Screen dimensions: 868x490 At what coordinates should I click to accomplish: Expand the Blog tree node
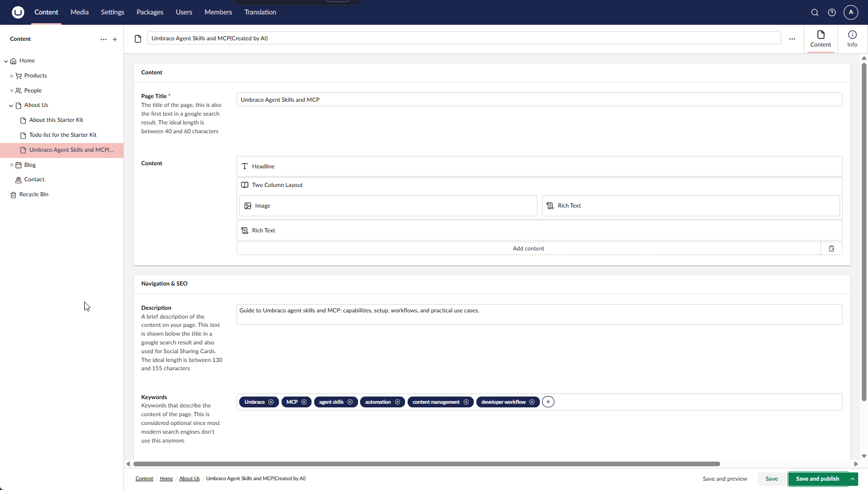click(11, 165)
